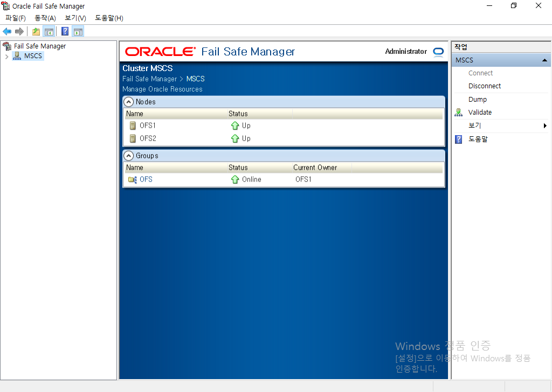Click the OFS1 current owner cell
Viewport: 552px width, 392px height.
click(303, 180)
